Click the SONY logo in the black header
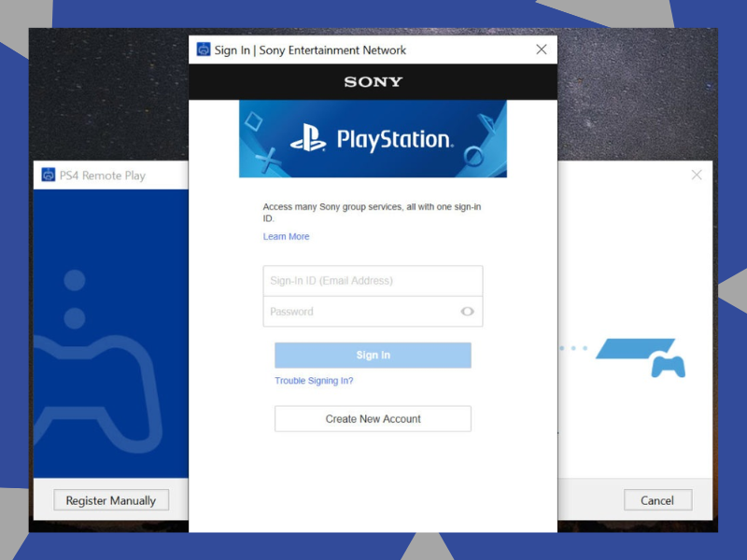Viewport: 747px width, 560px height. (373, 82)
